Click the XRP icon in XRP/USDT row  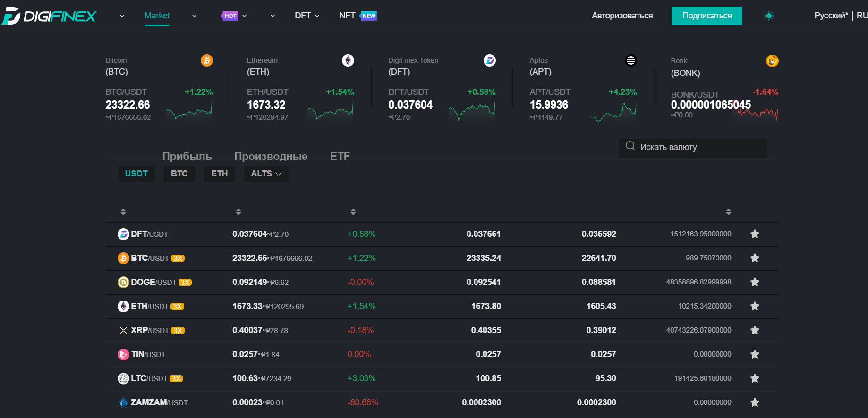(123, 330)
